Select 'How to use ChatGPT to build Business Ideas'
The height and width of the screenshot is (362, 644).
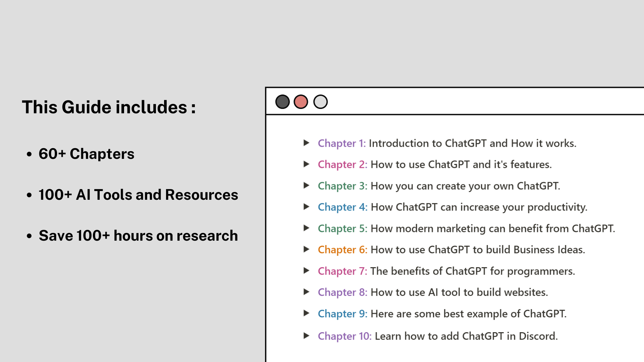(478, 250)
